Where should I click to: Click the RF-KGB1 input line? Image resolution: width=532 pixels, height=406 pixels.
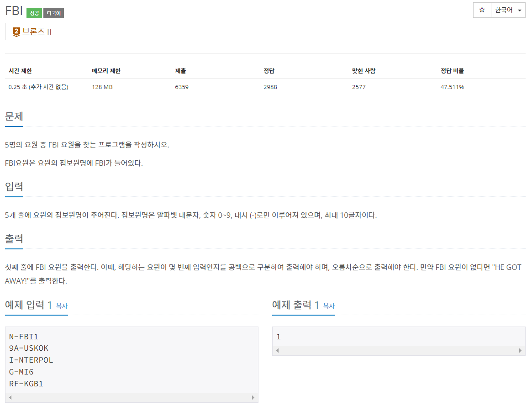point(26,384)
